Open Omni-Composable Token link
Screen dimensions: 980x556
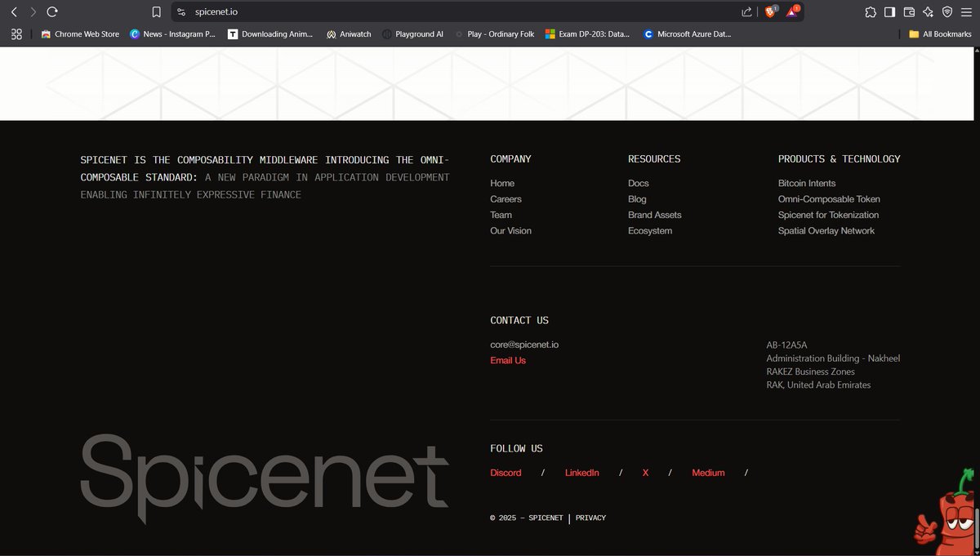point(829,199)
